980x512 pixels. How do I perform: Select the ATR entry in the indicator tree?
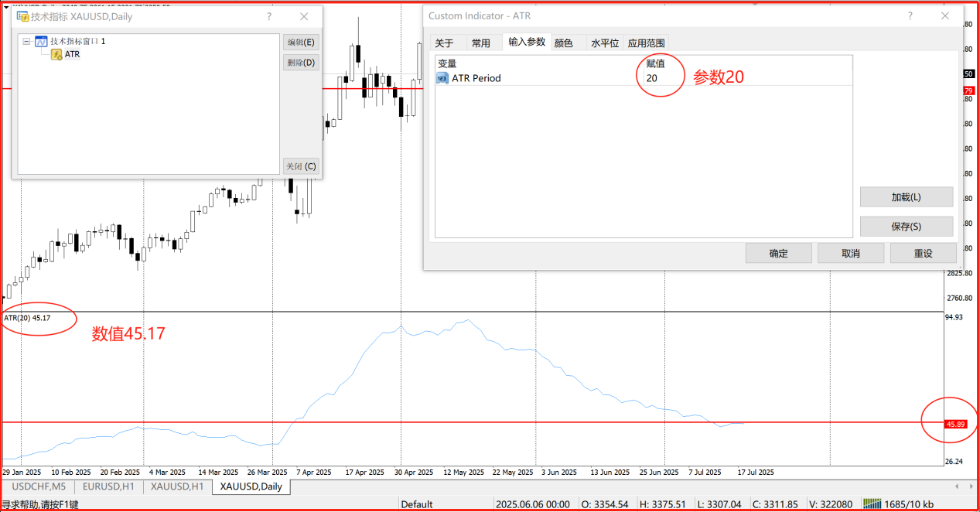tap(72, 54)
